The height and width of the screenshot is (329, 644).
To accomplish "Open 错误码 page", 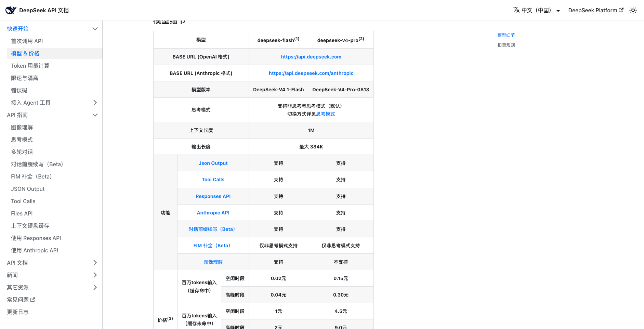I will pyautogui.click(x=19, y=90).
